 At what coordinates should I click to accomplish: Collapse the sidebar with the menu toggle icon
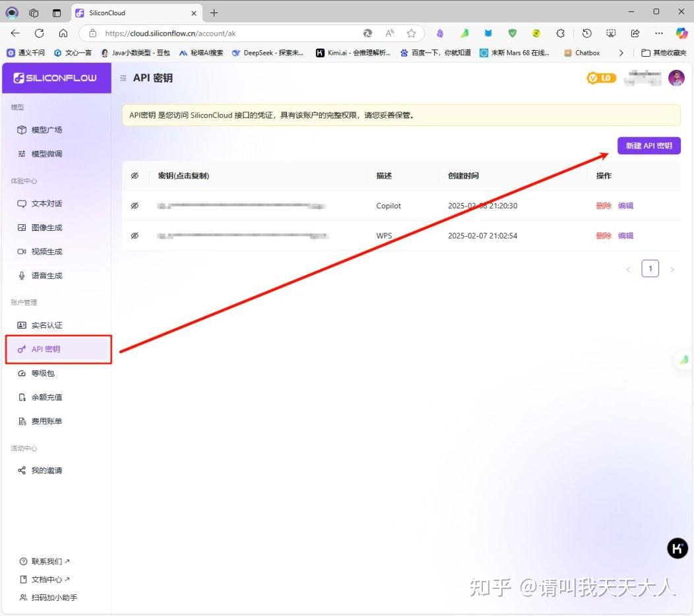point(123,78)
